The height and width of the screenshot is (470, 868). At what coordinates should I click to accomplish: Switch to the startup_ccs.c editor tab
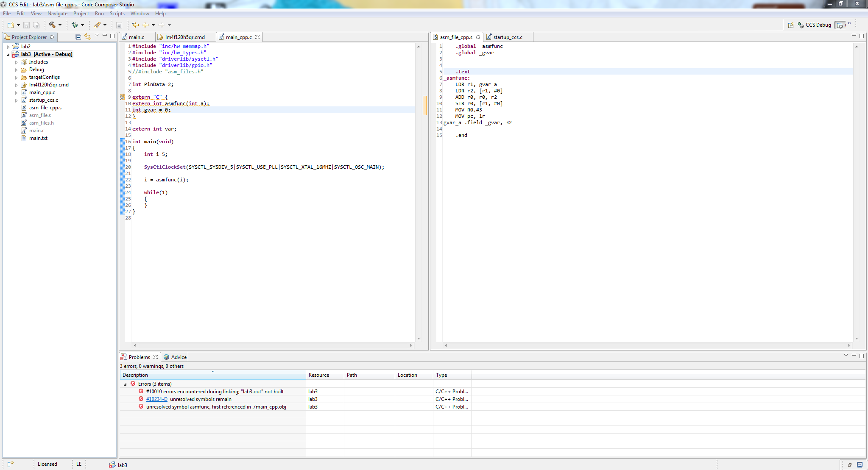point(508,37)
